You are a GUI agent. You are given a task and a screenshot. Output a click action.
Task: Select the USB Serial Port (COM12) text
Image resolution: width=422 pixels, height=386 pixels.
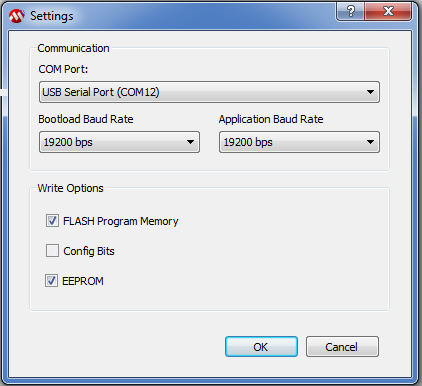tap(101, 92)
